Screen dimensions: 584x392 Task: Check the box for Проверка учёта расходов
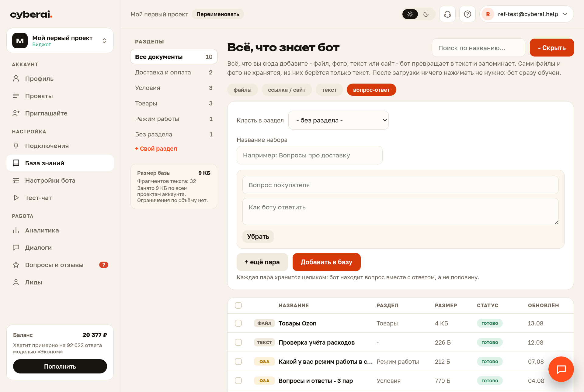click(238, 342)
